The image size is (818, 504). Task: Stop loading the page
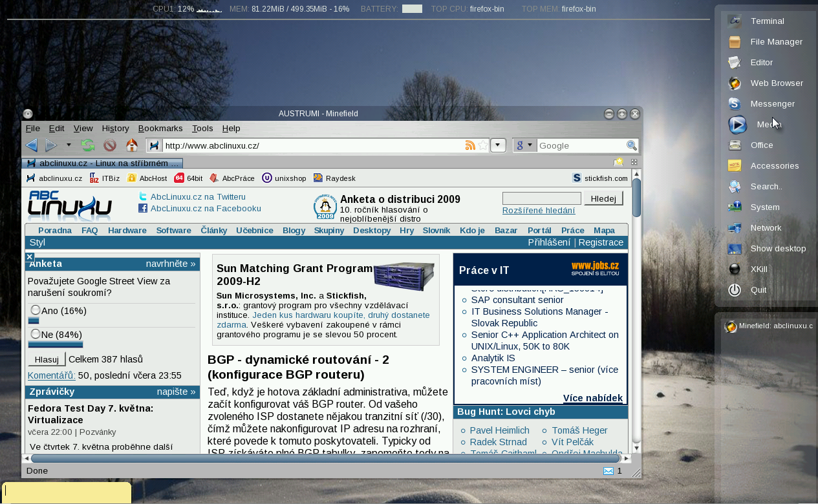(x=109, y=145)
